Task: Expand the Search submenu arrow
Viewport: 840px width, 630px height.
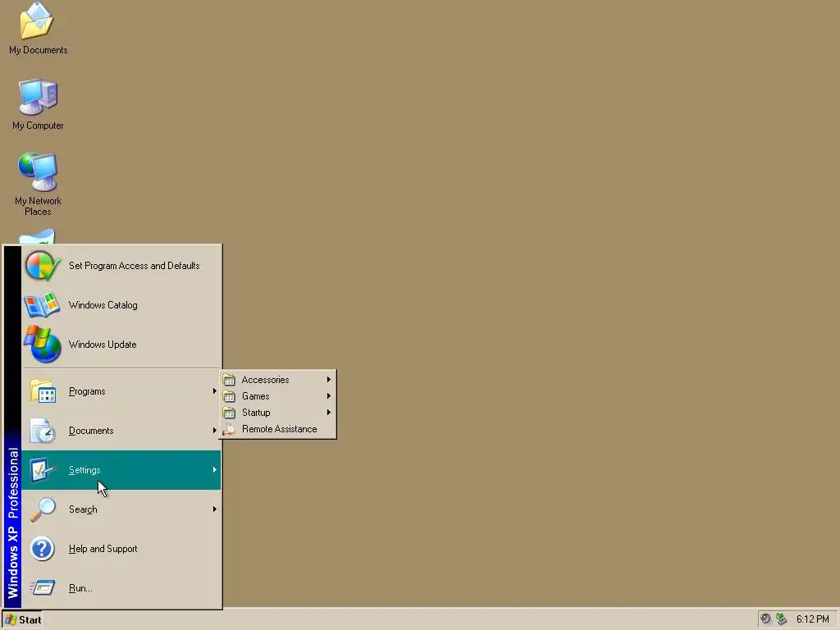Action: pos(214,509)
